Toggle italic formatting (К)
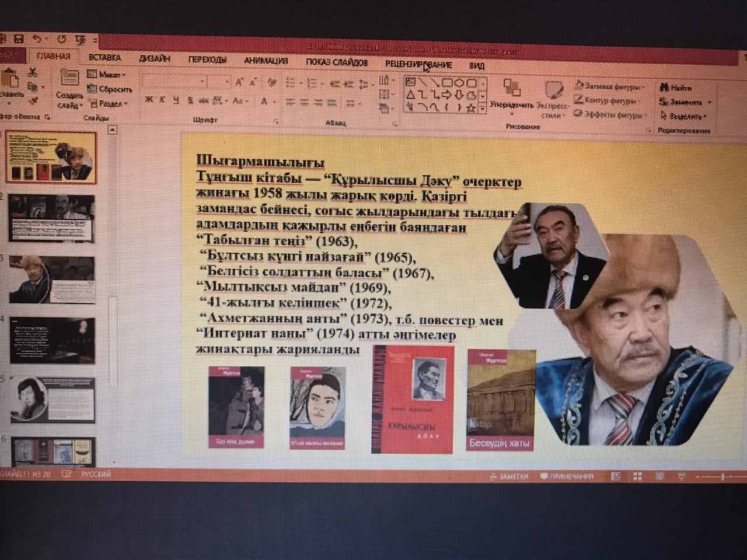This screenshot has height=560, width=747. coord(163,100)
